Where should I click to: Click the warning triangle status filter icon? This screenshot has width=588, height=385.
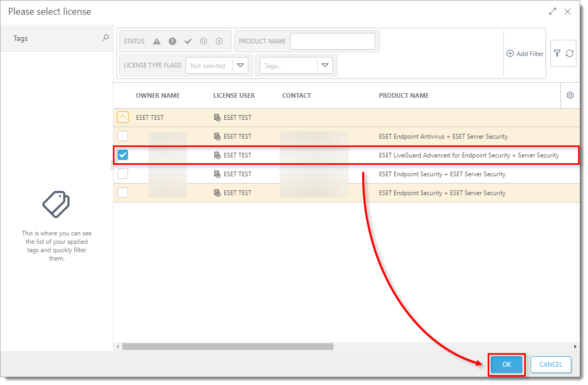[x=157, y=41]
